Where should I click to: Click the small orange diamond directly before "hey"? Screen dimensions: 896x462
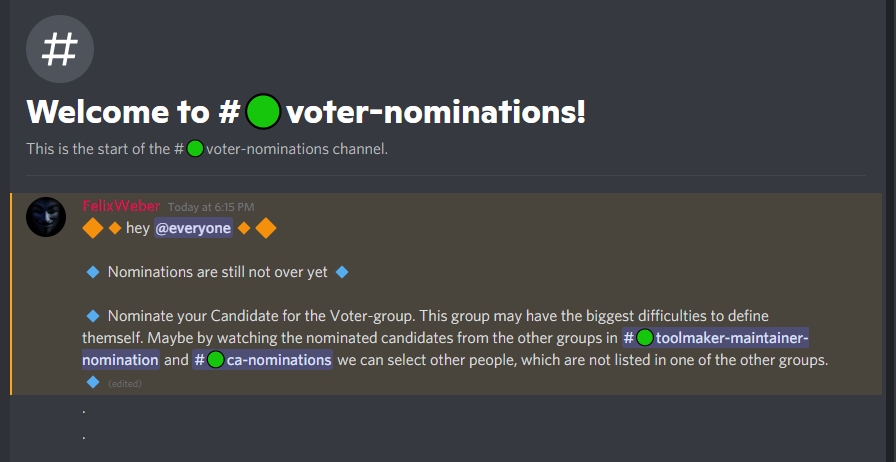click(x=114, y=229)
